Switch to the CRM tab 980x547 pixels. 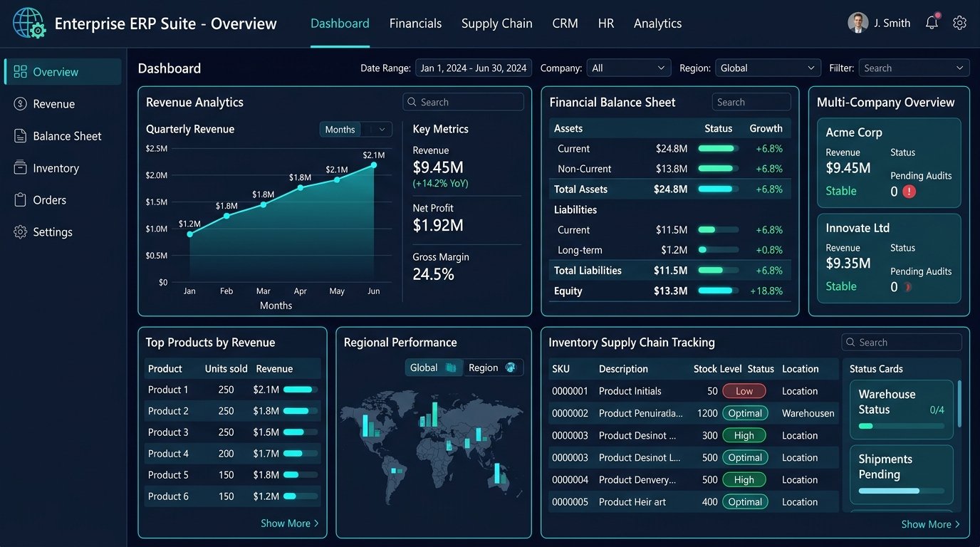coord(565,24)
